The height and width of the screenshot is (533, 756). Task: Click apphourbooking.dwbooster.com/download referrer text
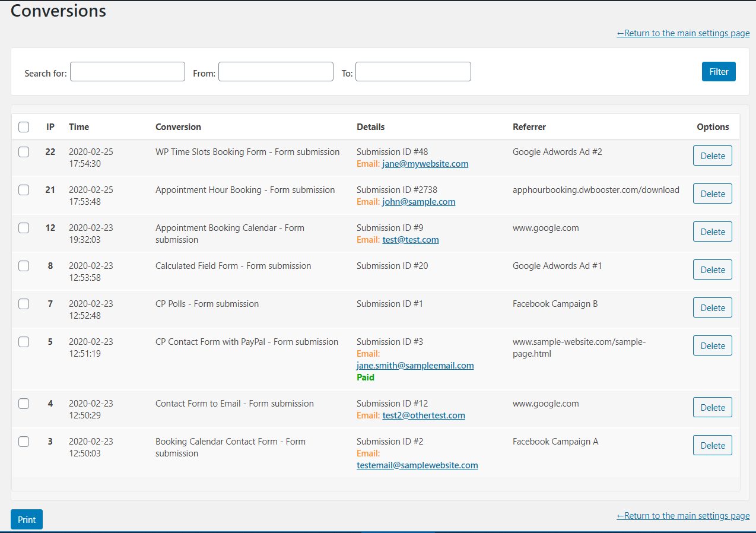click(596, 190)
